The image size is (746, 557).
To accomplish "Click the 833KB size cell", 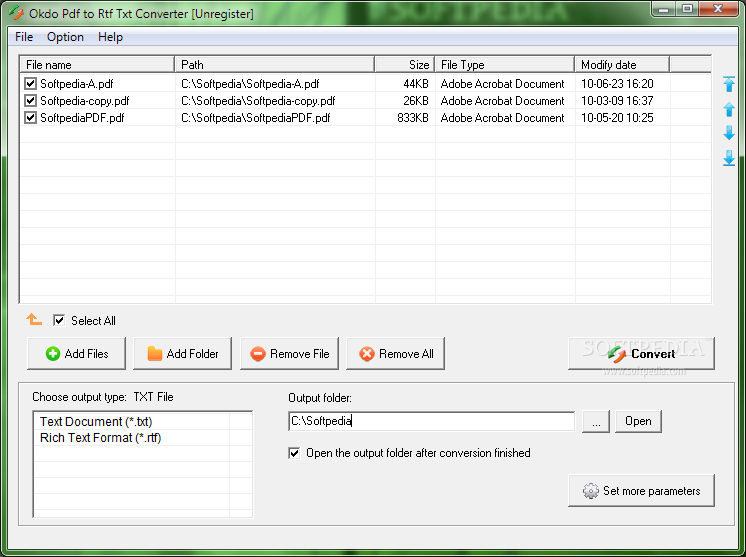I will point(413,117).
